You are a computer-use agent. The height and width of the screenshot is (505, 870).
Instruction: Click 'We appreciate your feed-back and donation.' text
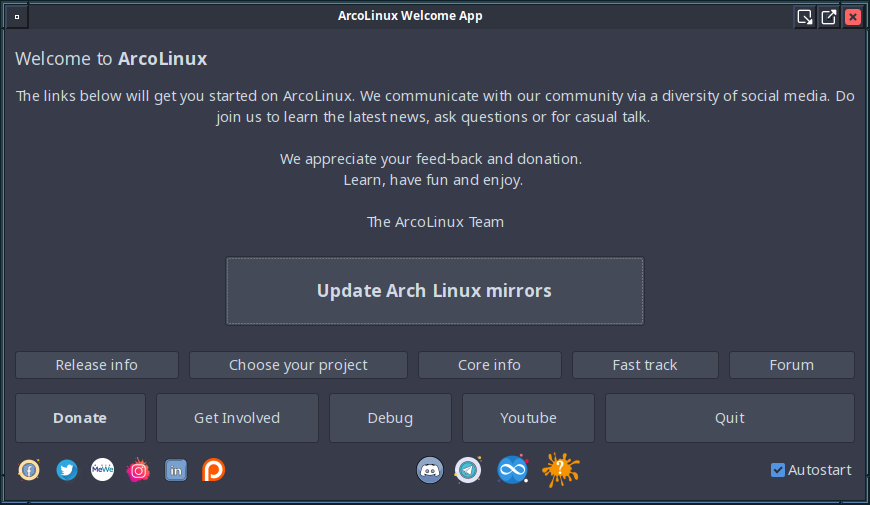tap(431, 159)
